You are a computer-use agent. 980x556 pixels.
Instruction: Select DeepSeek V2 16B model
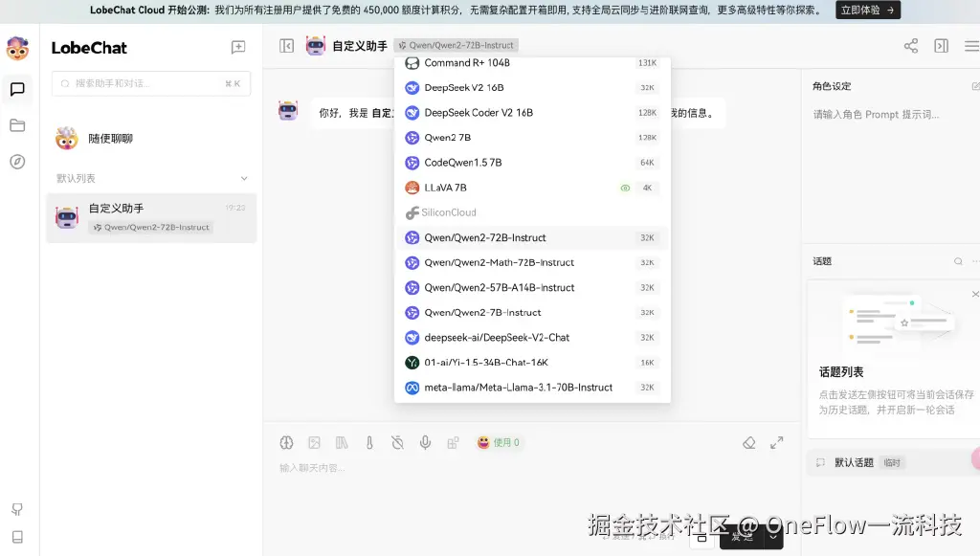coord(532,87)
